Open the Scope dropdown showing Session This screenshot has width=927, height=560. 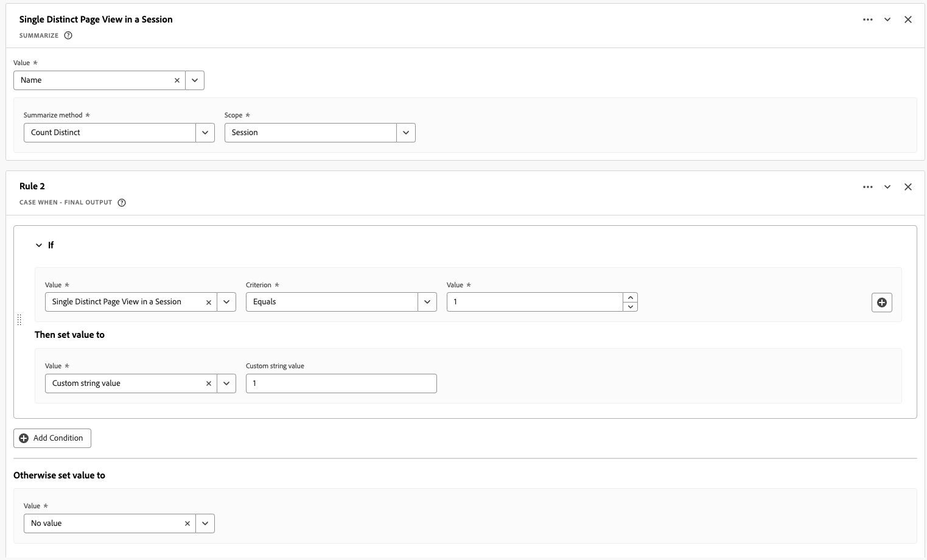pyautogui.click(x=406, y=132)
